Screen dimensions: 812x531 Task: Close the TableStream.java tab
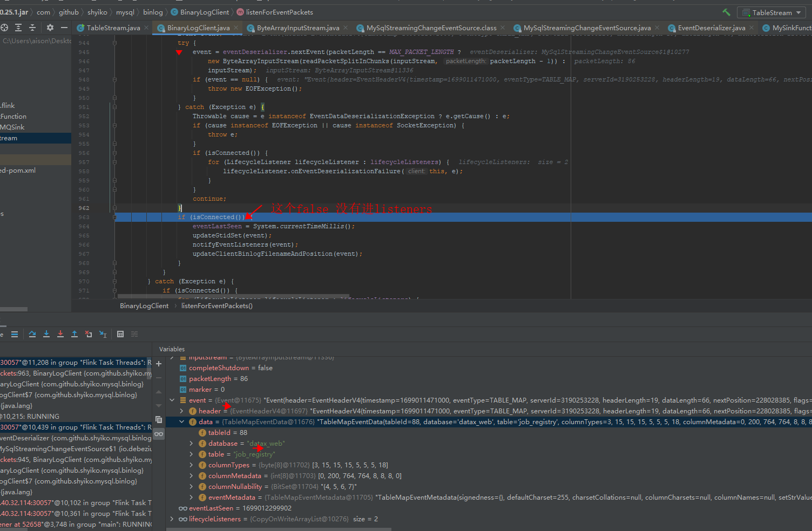(x=146, y=28)
